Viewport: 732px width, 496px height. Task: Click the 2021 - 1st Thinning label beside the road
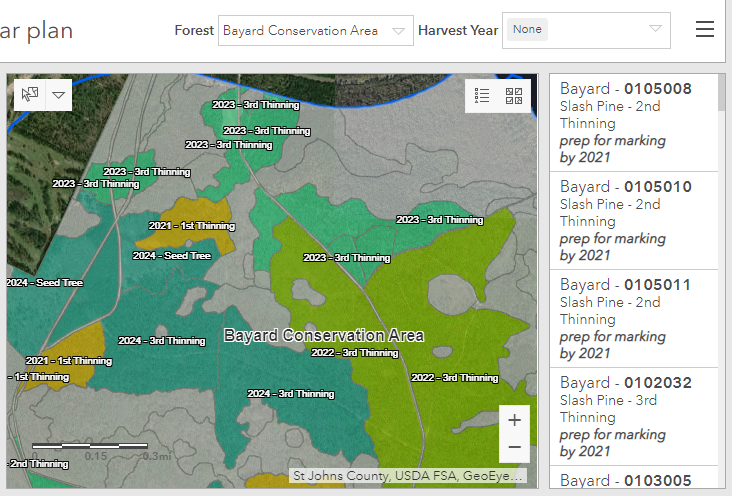click(x=69, y=361)
